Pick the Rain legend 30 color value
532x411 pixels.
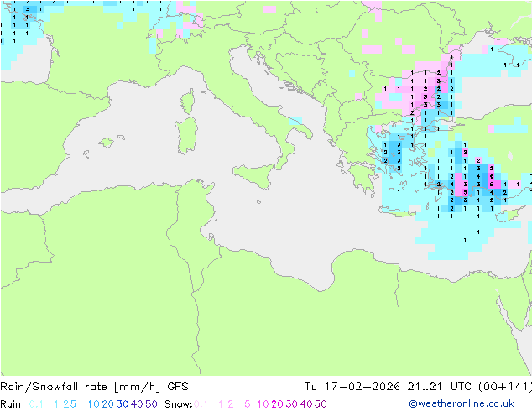[x=123, y=404]
